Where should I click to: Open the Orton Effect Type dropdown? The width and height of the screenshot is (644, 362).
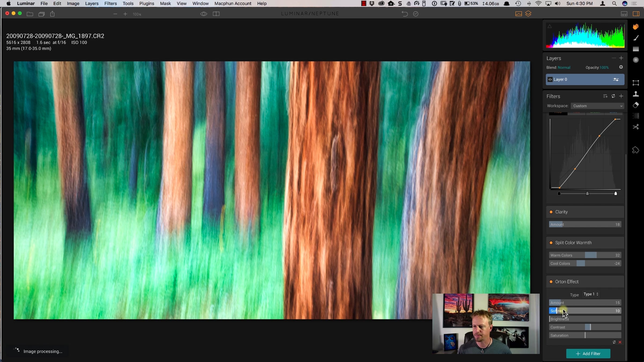(591, 294)
